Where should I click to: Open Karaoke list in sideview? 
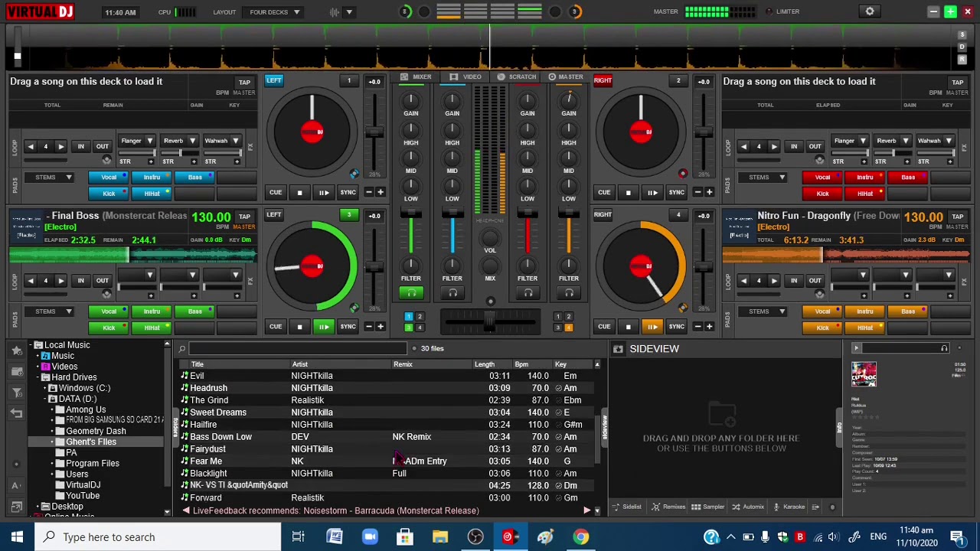point(789,507)
